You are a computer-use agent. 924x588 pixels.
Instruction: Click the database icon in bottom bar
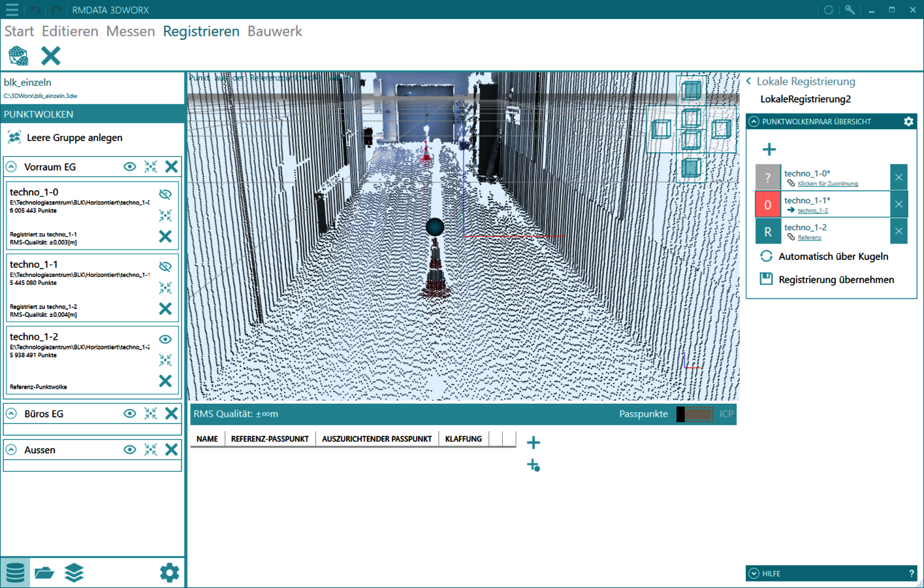click(15, 573)
